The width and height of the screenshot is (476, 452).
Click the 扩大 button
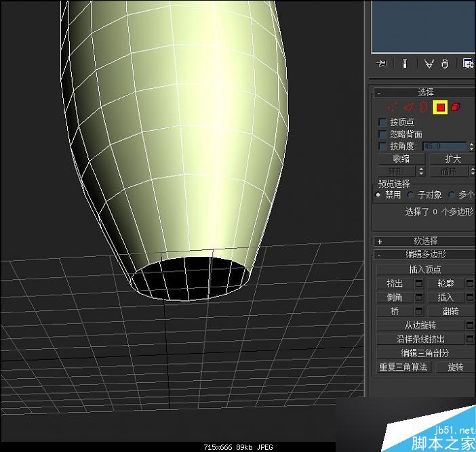pyautogui.click(x=452, y=159)
